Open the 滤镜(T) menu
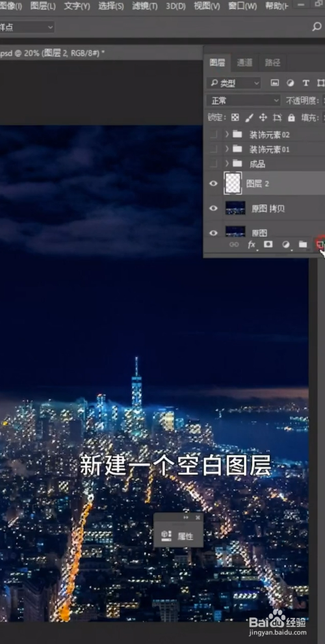 click(144, 6)
